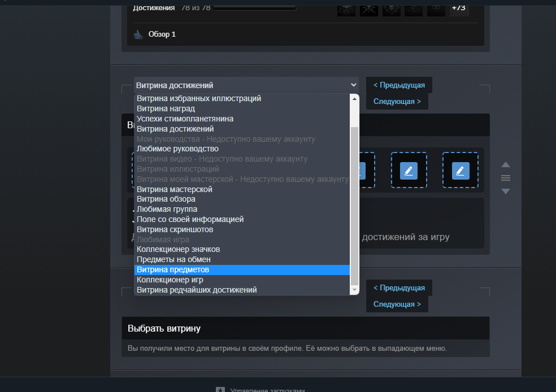This screenshot has height=392, width=556.
Task: Move showcase down with the arrow
Action: 505,191
